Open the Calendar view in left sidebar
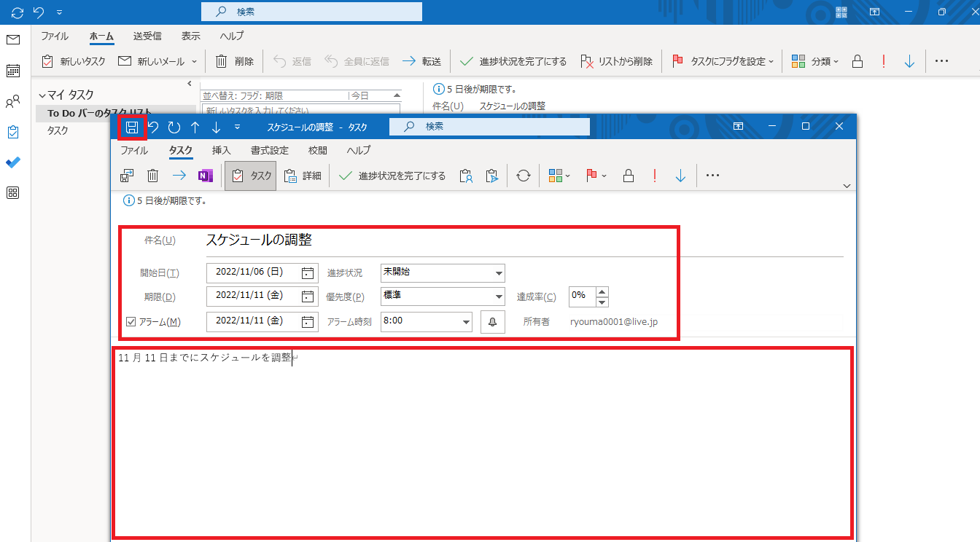 (13, 71)
